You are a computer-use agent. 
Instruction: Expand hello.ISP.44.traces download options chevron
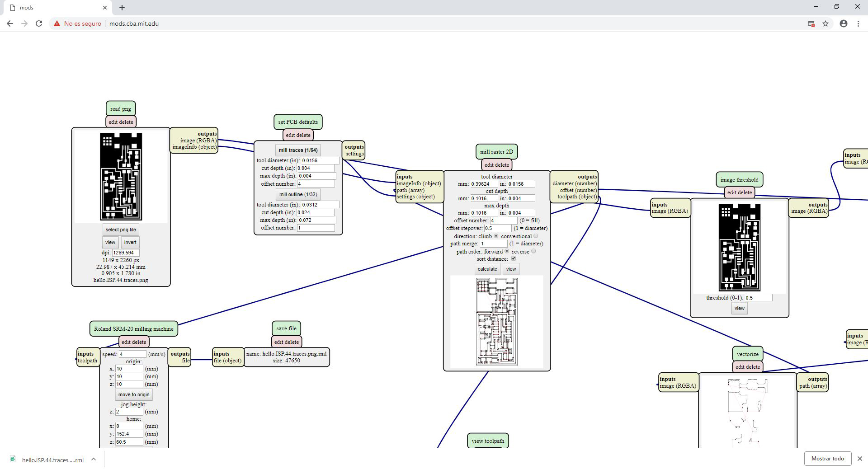(94, 459)
